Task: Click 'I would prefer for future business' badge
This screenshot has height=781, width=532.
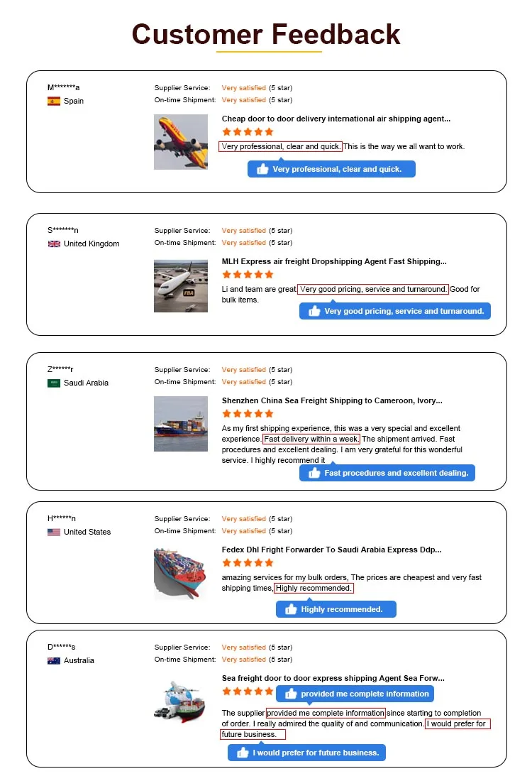Action: click(306, 753)
